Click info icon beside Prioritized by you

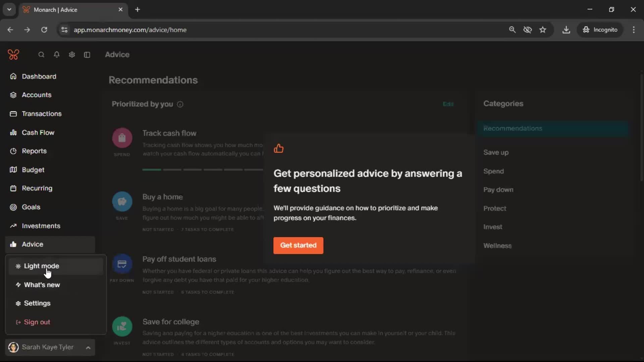pos(180,104)
